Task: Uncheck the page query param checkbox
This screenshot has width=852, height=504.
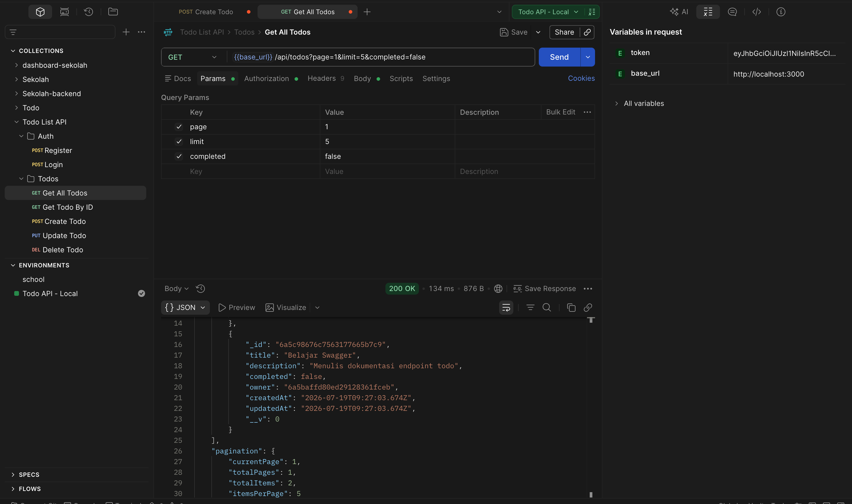Action: (x=179, y=127)
